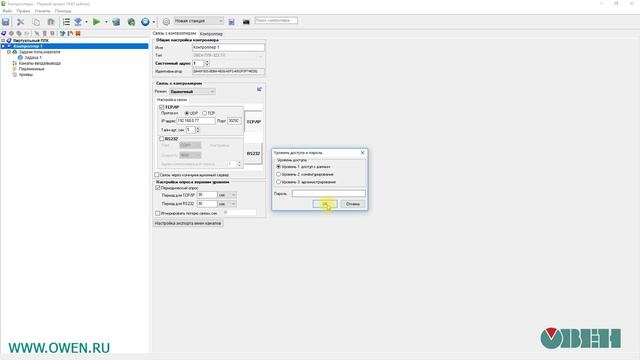Click the Порт input field
640x360 pixels.
[234, 121]
